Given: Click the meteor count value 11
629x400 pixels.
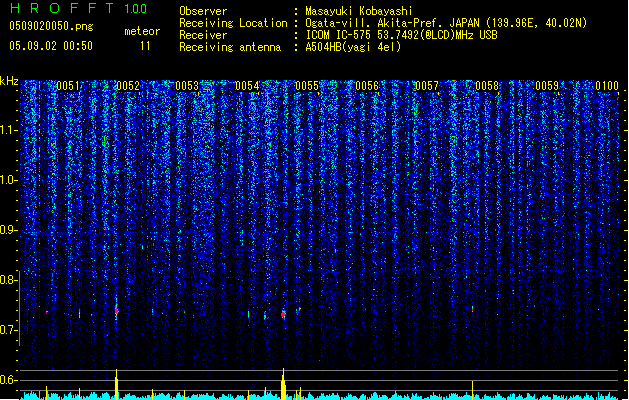Looking at the screenshot, I should click(x=145, y=46).
